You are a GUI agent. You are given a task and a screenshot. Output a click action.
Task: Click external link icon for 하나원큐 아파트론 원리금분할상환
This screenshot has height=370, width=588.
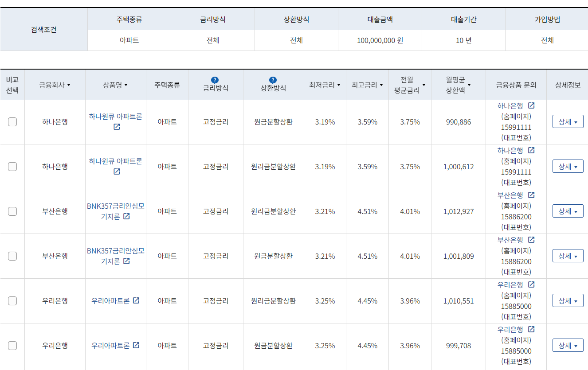pyautogui.click(x=117, y=171)
